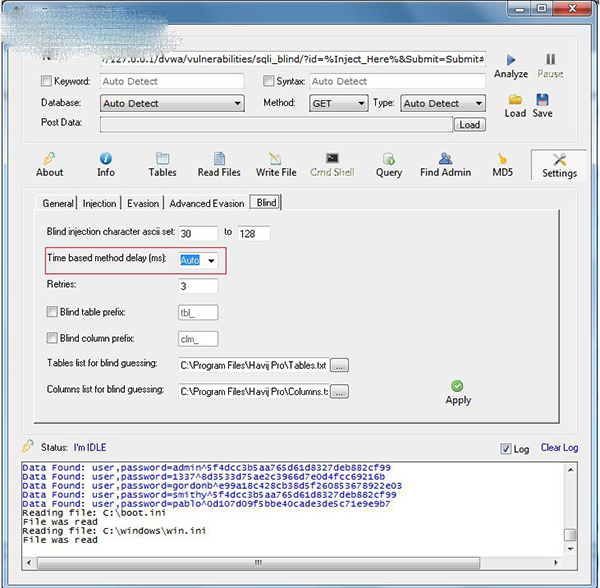
Task: Switch to the Evasion tab
Action: [143, 204]
